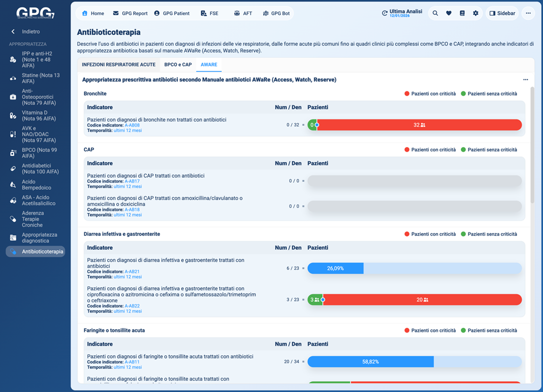543x392 pixels.
Task: Toggle the Sidebar panel button
Action: point(502,13)
